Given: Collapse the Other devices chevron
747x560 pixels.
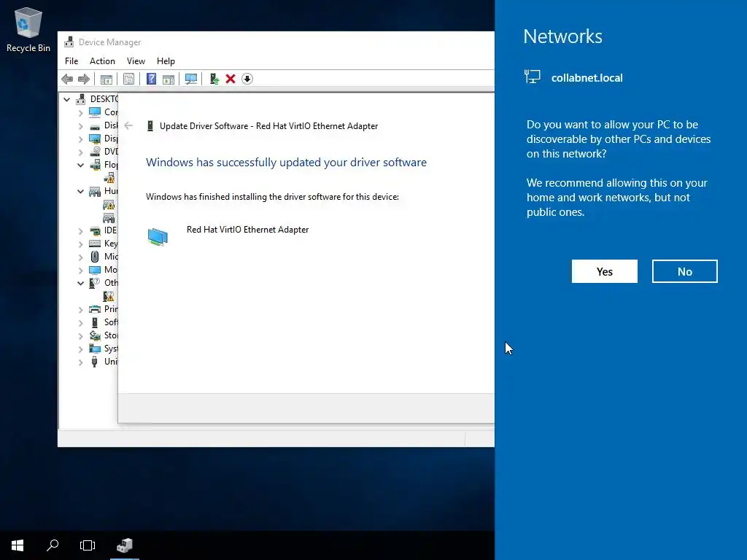Looking at the screenshot, I should [x=80, y=284].
